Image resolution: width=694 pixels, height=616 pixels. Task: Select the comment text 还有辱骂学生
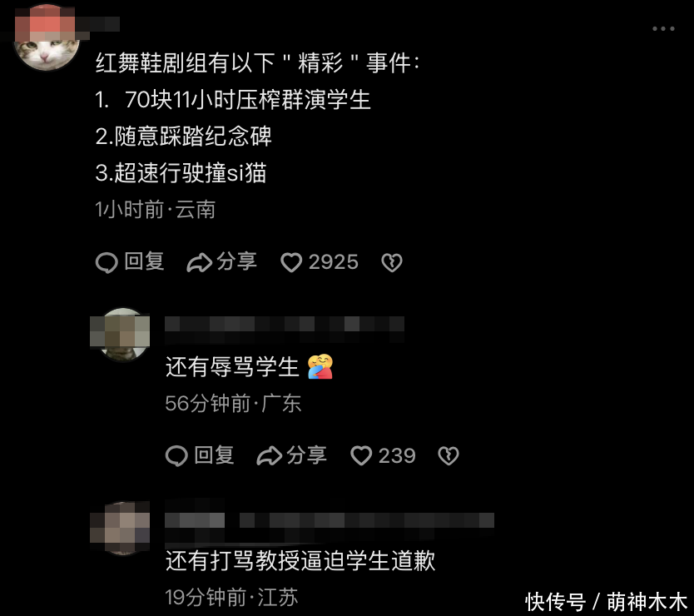pyautogui.click(x=232, y=367)
